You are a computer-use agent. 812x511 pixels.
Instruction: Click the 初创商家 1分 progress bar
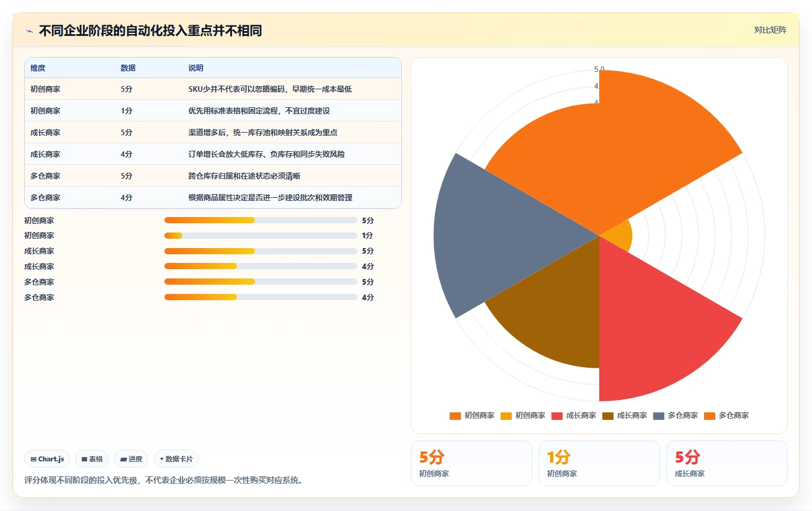[261, 236]
